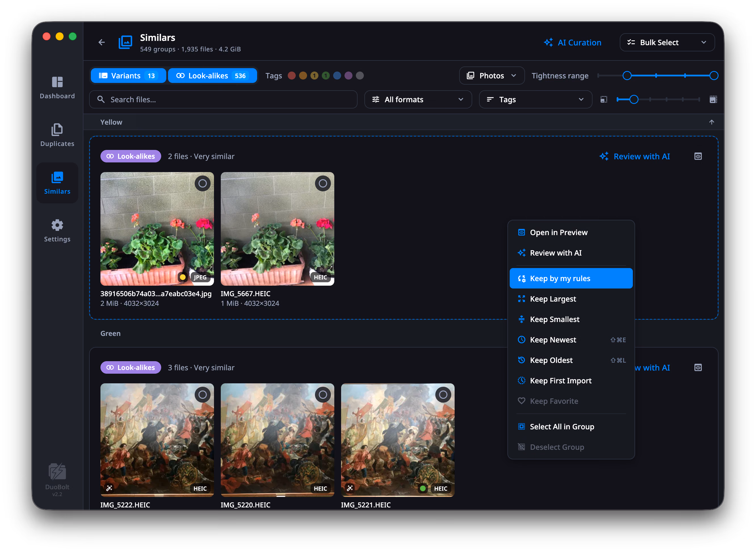Screen dimensions: 756x552
Task: Open Settings from the sidebar
Action: (57, 231)
